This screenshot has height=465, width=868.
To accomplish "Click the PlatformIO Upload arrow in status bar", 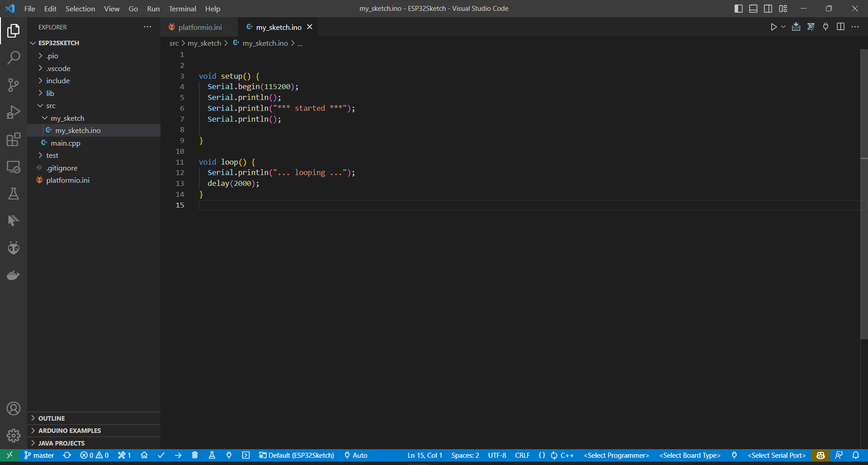I will pyautogui.click(x=178, y=455).
